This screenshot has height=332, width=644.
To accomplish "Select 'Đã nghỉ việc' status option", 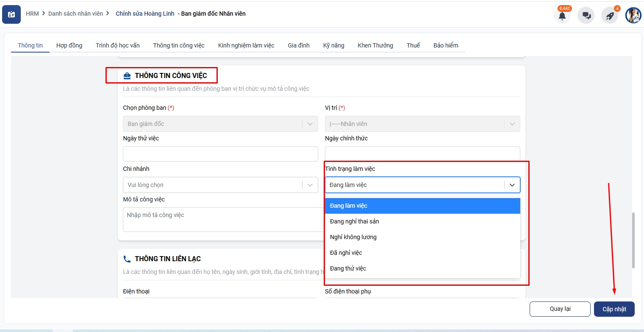I will [x=346, y=253].
